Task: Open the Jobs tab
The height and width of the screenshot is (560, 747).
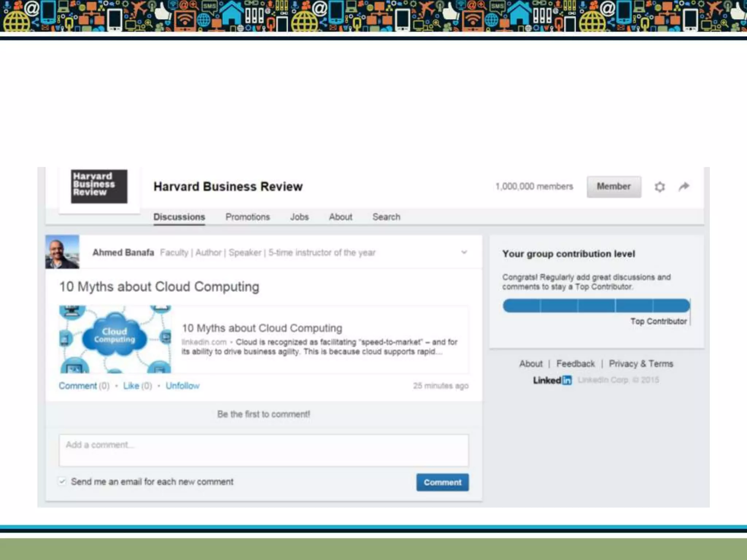Action: (x=299, y=217)
